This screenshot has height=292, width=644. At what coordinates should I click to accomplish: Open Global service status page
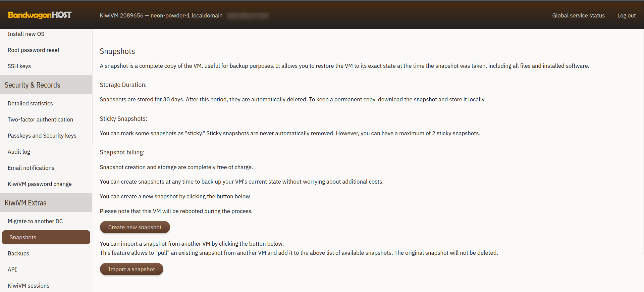[578, 15]
